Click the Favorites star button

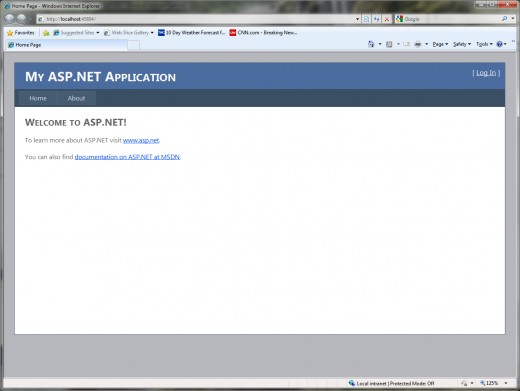[20, 33]
